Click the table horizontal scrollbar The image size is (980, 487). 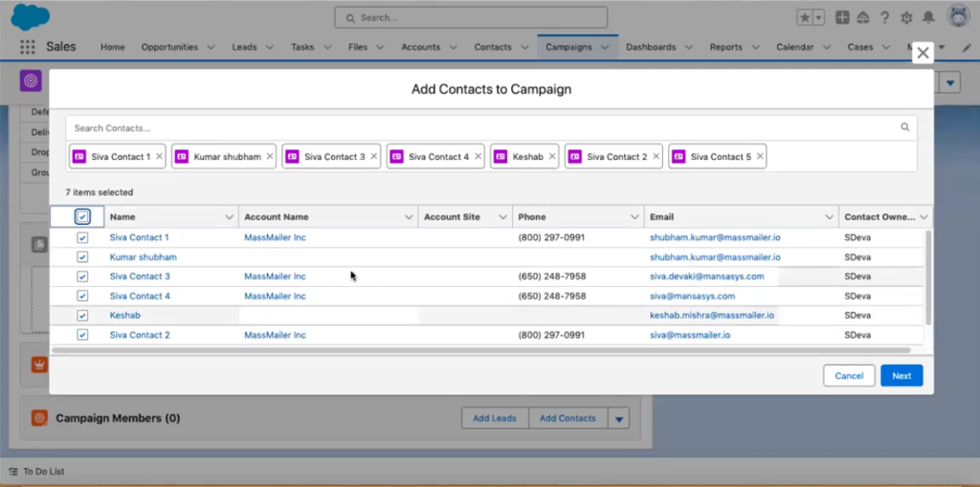pyautogui.click(x=481, y=351)
